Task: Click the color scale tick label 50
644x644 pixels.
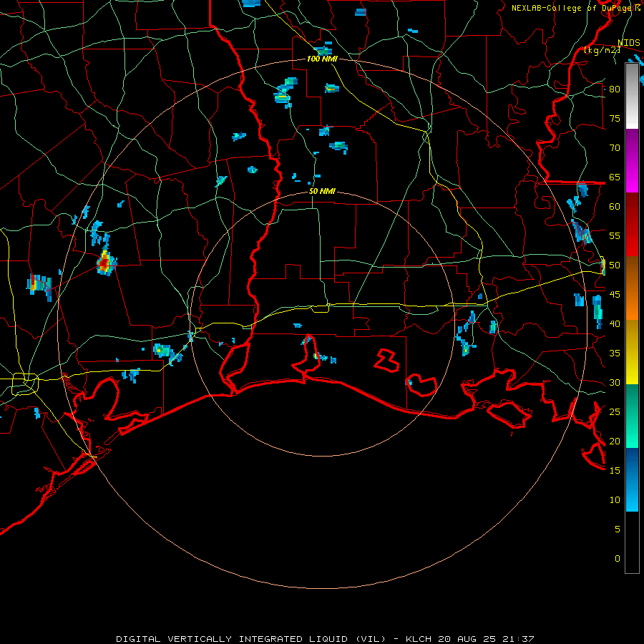Action: pyautogui.click(x=615, y=265)
